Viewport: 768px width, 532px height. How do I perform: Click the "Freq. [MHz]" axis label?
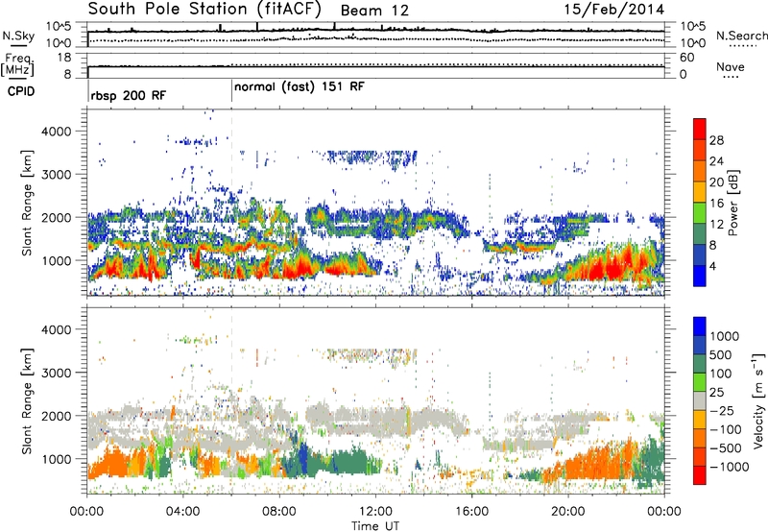(17, 64)
